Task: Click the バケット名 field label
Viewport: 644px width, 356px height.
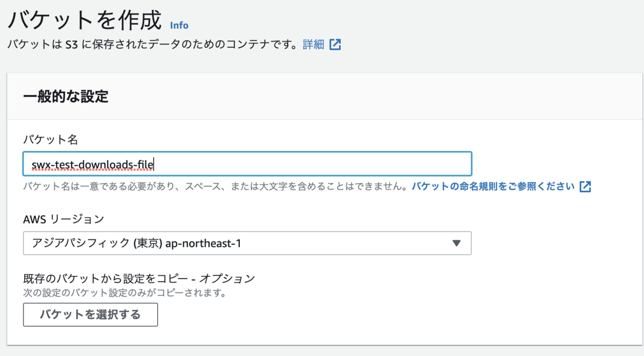Action: 50,140
